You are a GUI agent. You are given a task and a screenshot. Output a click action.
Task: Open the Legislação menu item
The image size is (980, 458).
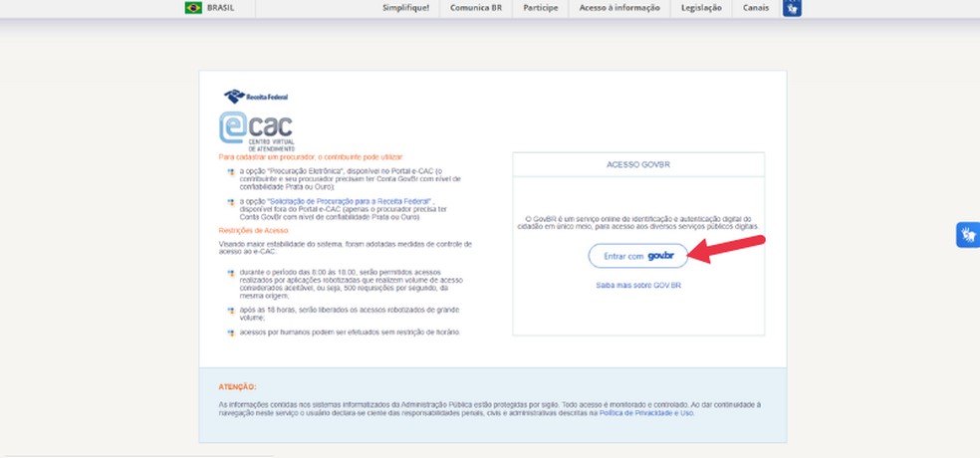tap(701, 8)
